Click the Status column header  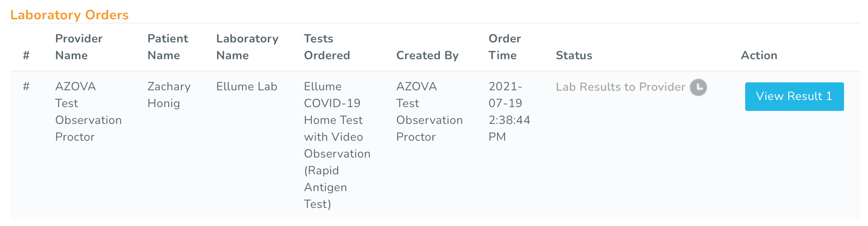click(574, 55)
